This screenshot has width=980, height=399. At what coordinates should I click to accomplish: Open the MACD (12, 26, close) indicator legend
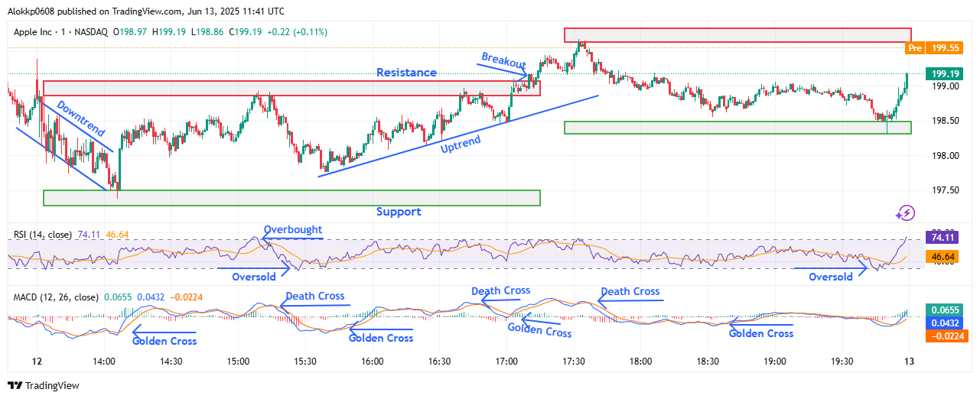click(x=56, y=297)
